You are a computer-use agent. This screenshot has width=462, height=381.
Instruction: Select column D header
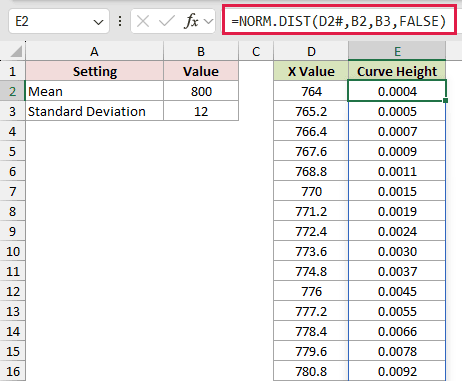(311, 51)
